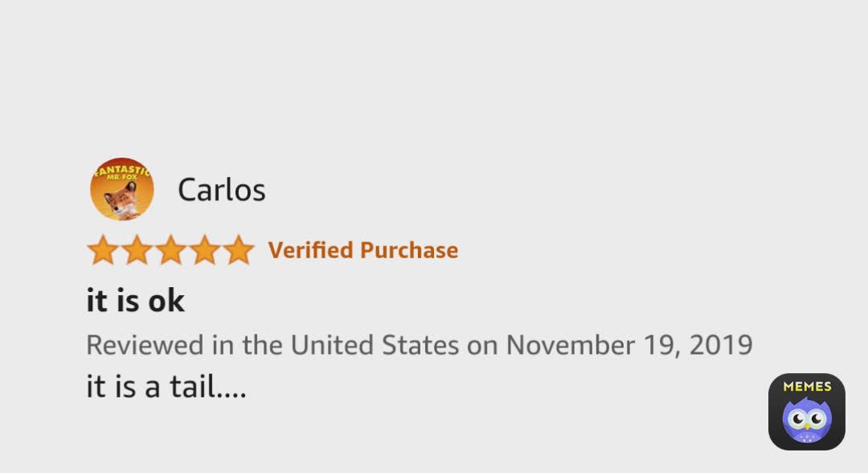
Task: Click the "Fantastic Mr. Fox" text in avatar
Action: tap(122, 171)
